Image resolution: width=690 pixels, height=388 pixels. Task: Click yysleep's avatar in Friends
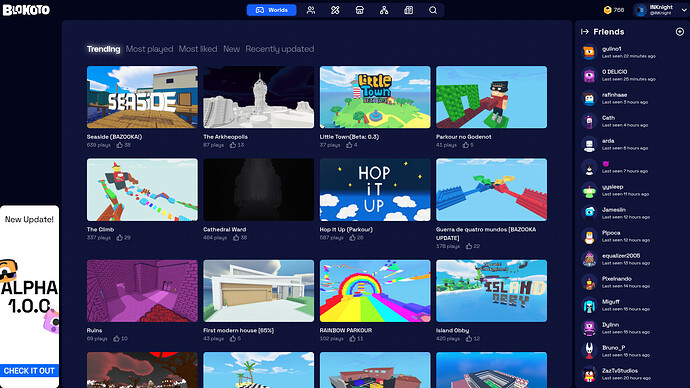[x=589, y=190]
